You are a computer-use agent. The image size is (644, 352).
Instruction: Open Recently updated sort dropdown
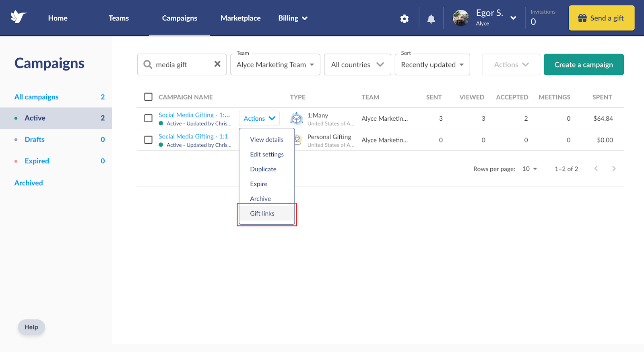(432, 64)
